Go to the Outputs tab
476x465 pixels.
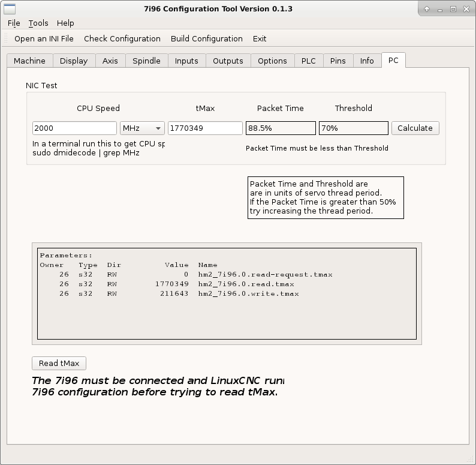coord(228,61)
